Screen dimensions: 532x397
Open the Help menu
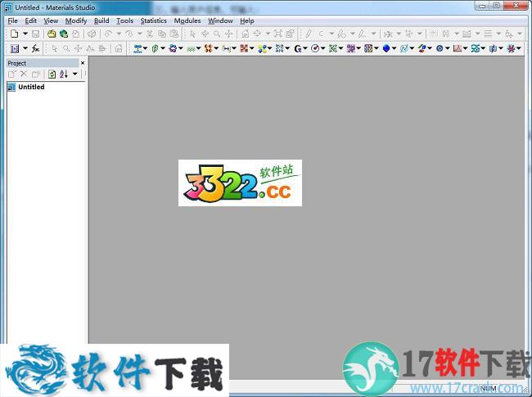[247, 20]
